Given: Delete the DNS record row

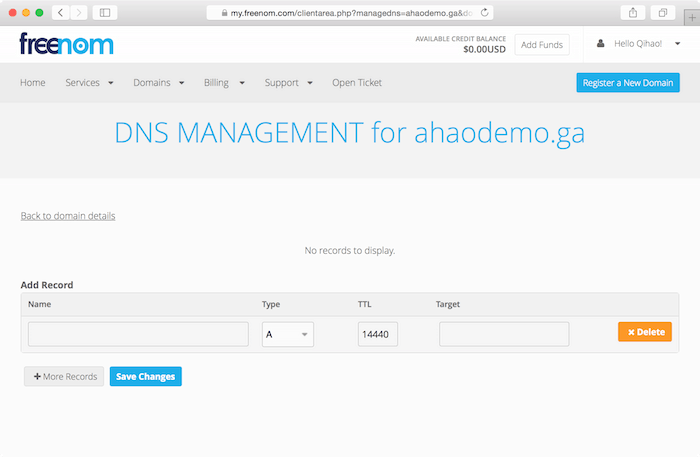Looking at the screenshot, I should point(645,332).
